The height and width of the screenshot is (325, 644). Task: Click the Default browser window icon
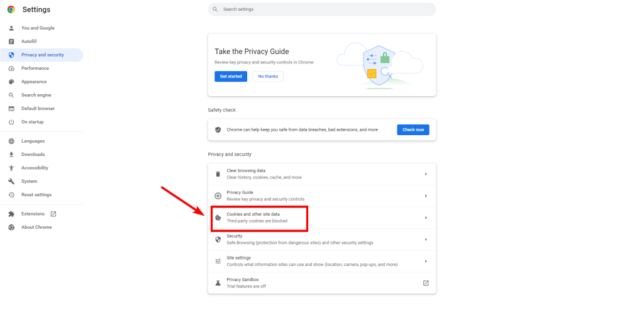pyautogui.click(x=11, y=109)
